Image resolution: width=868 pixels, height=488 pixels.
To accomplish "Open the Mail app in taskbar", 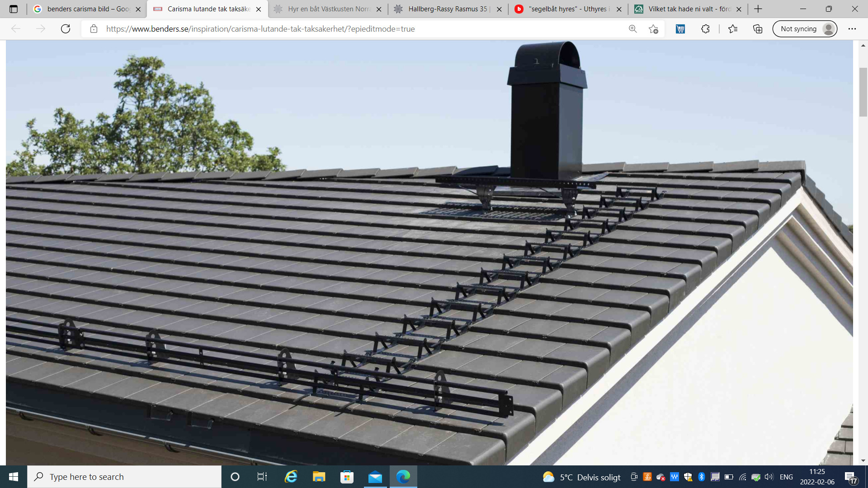I will tap(375, 477).
